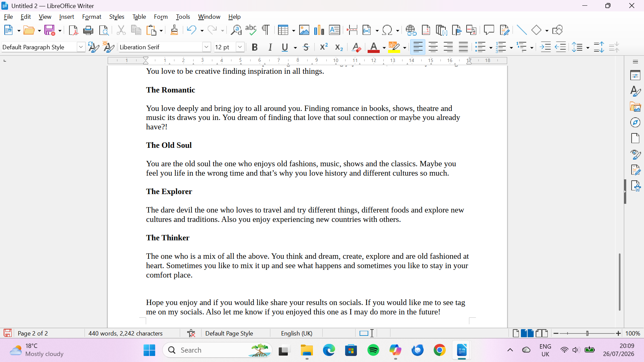Open the Styles menu

click(117, 17)
